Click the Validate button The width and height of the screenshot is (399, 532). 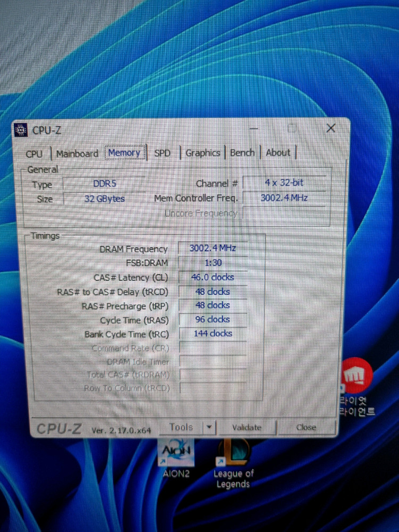[247, 428]
